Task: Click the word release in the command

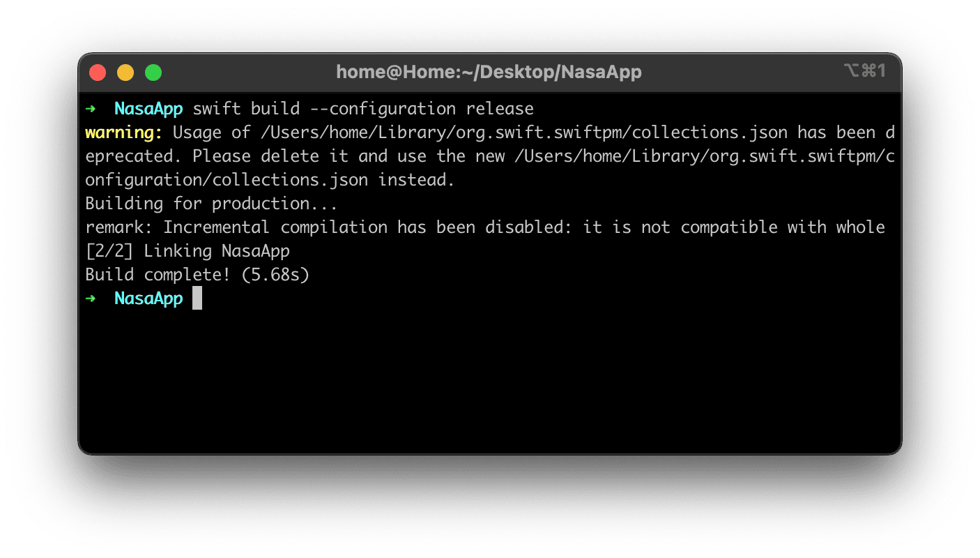Action: [500, 109]
